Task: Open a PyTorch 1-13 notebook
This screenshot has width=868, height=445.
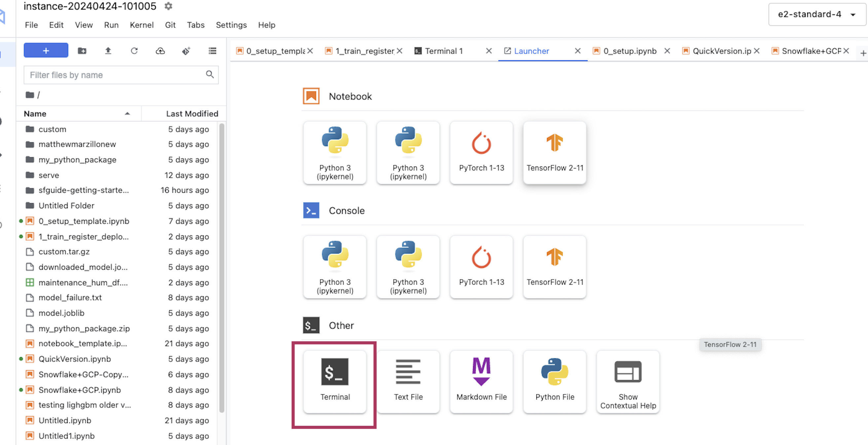Action: coord(481,152)
